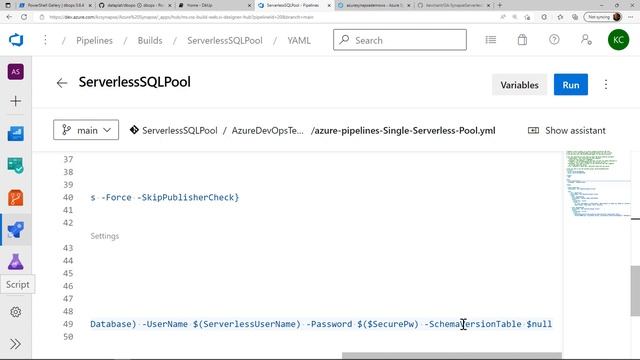Click the Variables button
Screen dimensions: 640x360
(519, 85)
